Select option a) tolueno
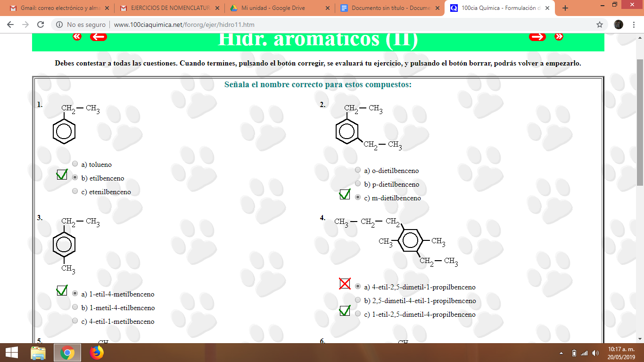This screenshot has width=644, height=362. [x=75, y=164]
